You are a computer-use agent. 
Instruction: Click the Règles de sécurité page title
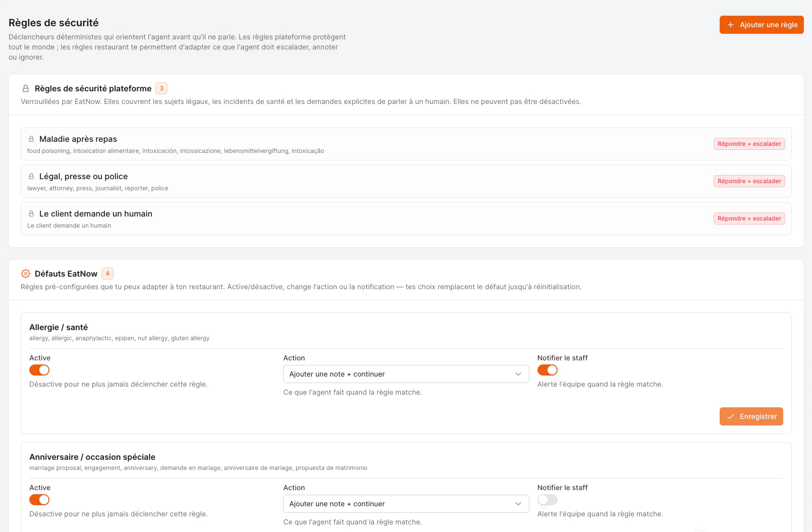53,23
